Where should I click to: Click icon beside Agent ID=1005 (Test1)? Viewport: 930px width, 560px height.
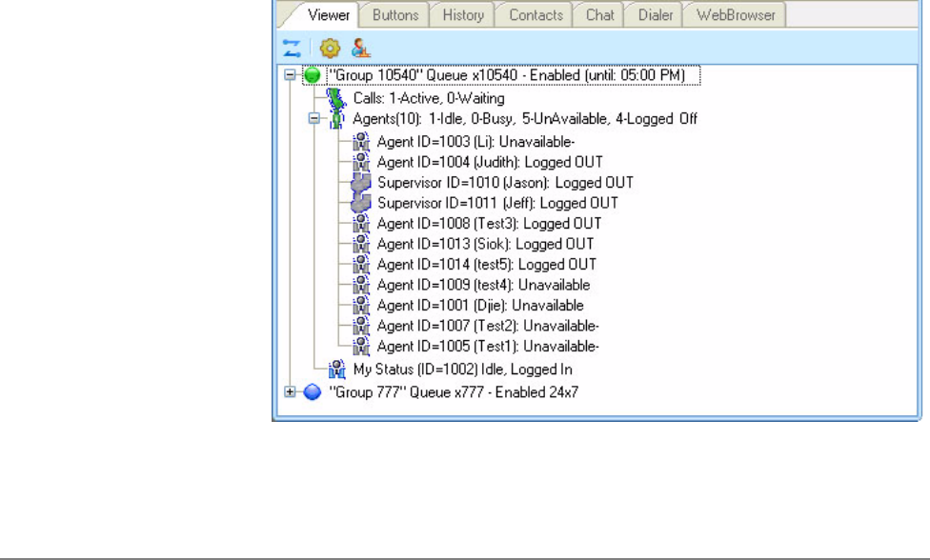point(360,346)
